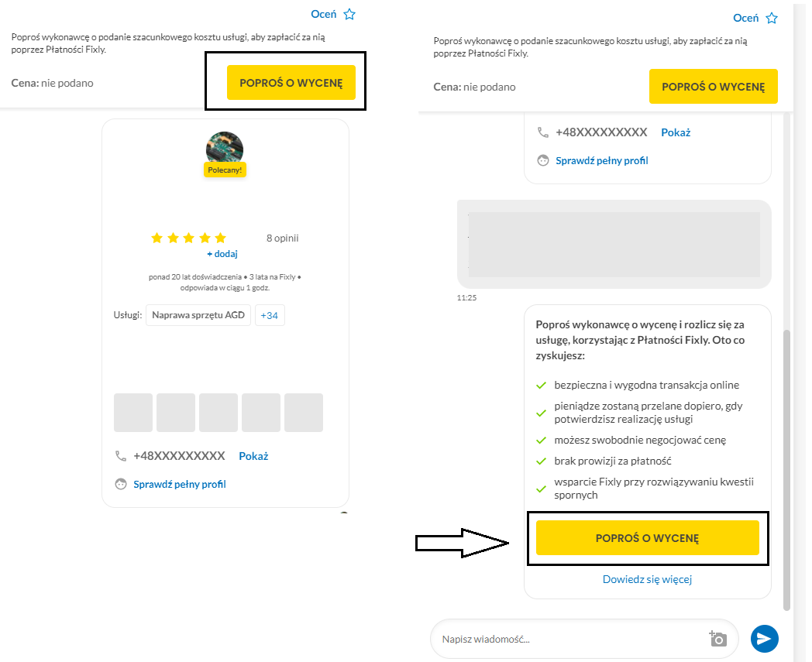Click the add photo camera icon
The height and width of the screenshot is (662, 812).
[x=717, y=639]
